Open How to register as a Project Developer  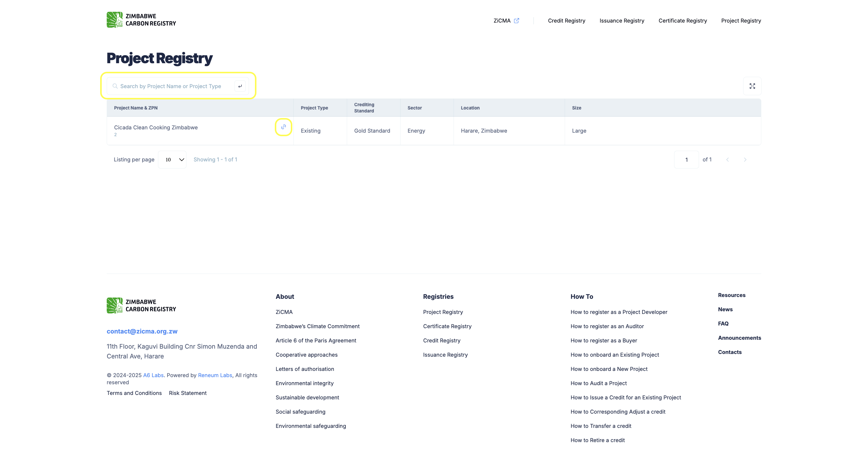coord(619,312)
